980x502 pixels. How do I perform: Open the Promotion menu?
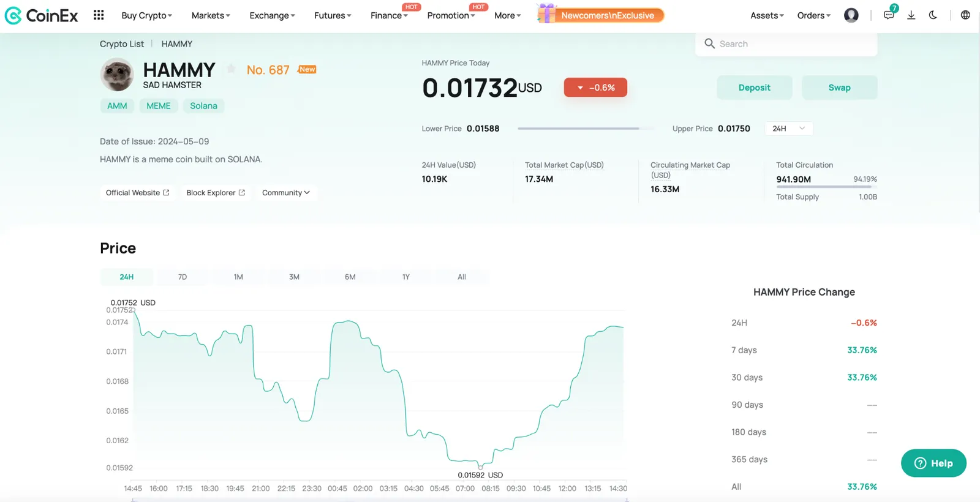tap(451, 15)
